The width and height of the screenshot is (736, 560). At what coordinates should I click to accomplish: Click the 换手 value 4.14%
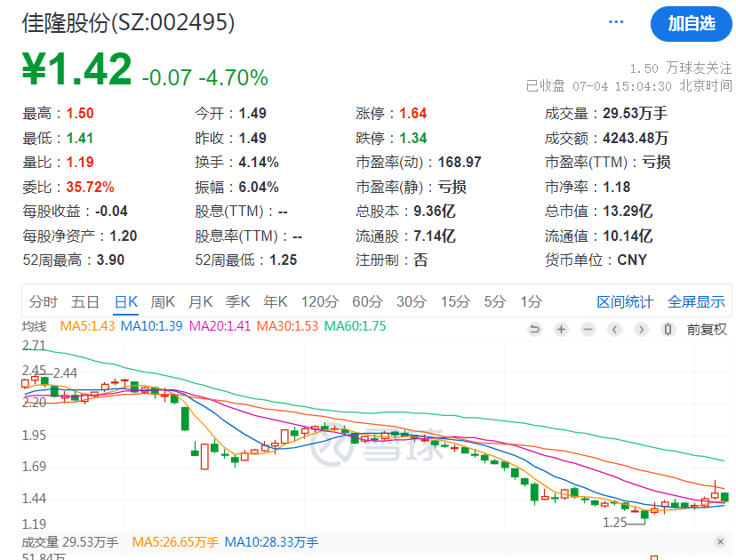click(259, 163)
